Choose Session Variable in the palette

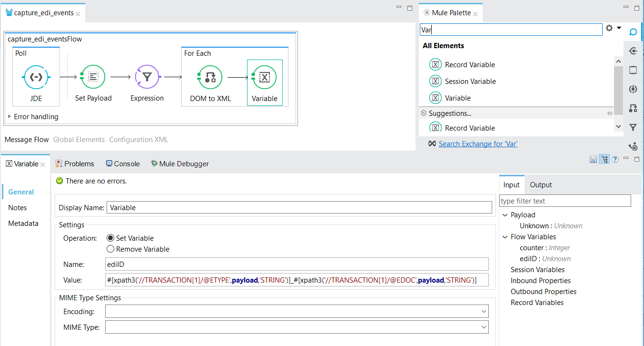coord(463,81)
